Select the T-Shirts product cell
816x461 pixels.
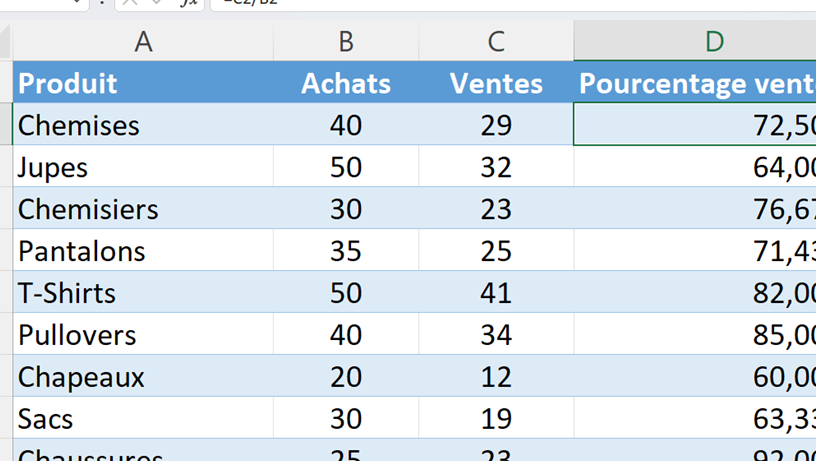pyautogui.click(x=143, y=293)
